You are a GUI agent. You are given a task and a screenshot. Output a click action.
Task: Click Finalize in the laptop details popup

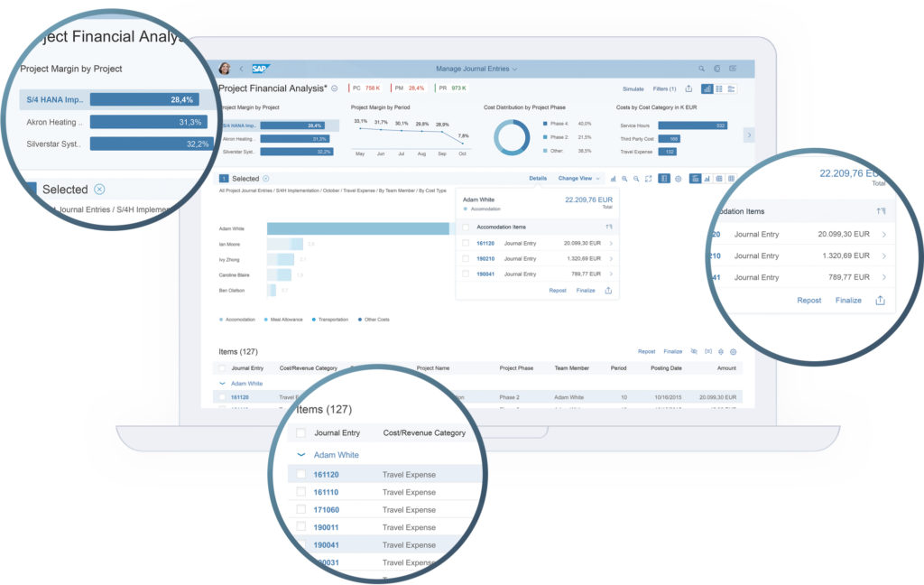point(585,291)
